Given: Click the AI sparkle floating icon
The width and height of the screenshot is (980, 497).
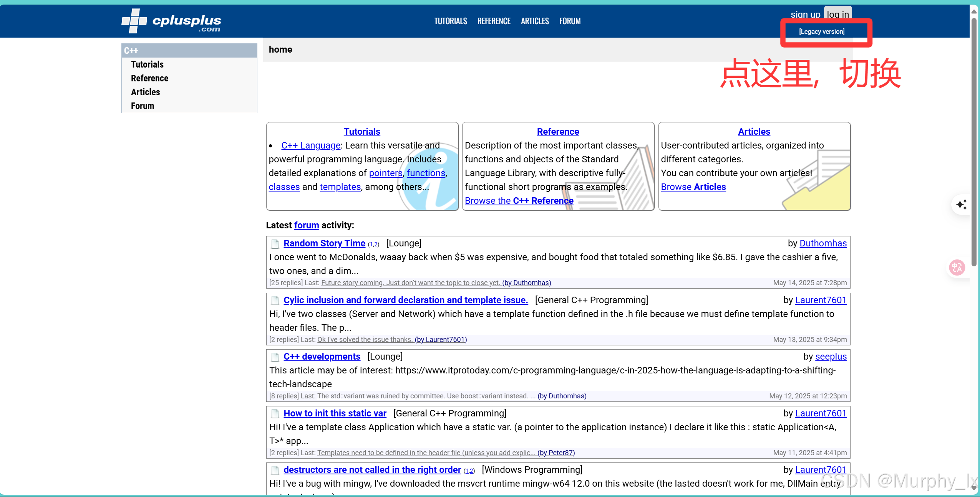Looking at the screenshot, I should point(962,205).
